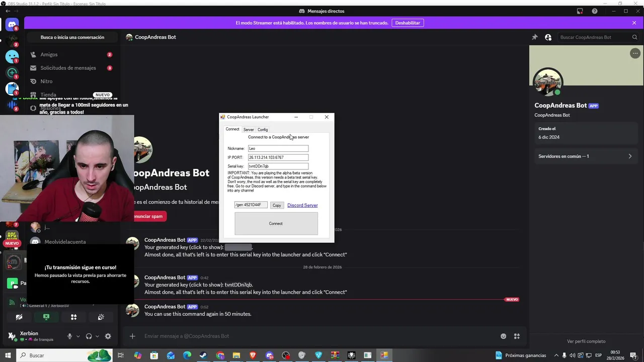Click Windows taskbar Buscar search box

64,355
